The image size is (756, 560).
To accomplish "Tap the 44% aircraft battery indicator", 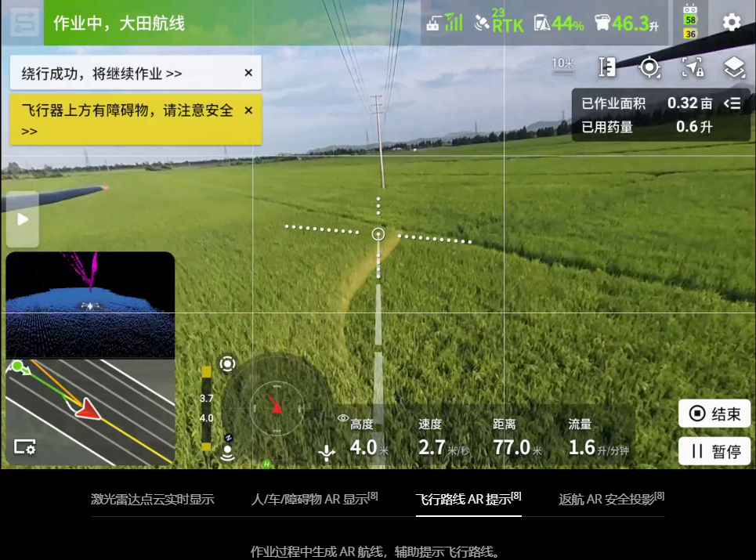I will (x=559, y=23).
